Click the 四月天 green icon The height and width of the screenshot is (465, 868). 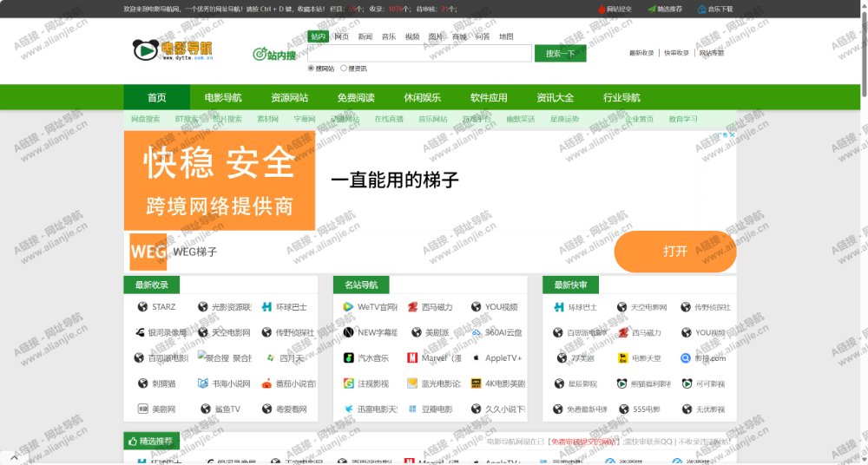click(270, 357)
